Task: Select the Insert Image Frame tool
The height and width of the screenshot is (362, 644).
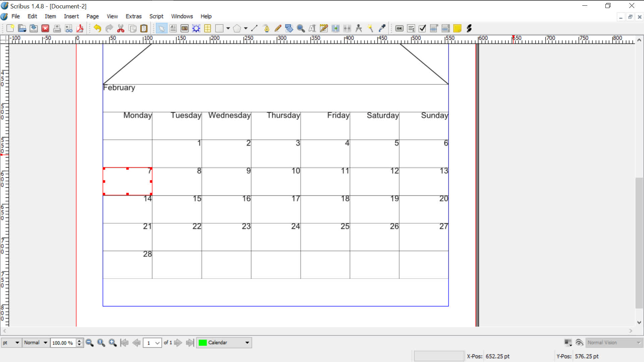Action: click(x=184, y=28)
